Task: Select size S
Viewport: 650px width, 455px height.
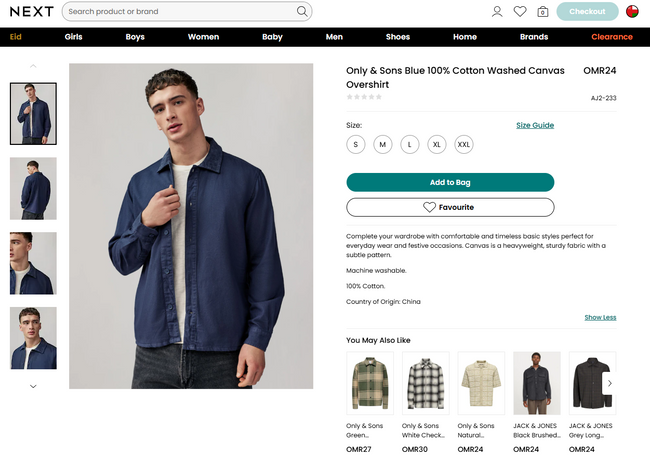Action: tap(355, 144)
